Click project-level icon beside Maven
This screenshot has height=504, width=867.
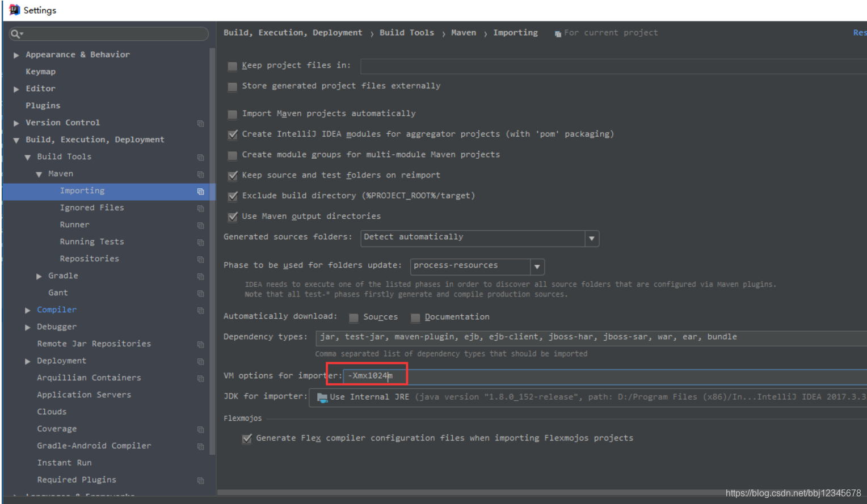tap(200, 174)
